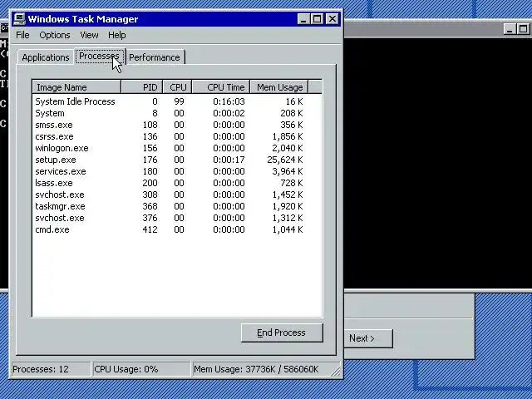The width and height of the screenshot is (532, 399).
Task: Sort by Image Name column header
Action: (x=76, y=87)
